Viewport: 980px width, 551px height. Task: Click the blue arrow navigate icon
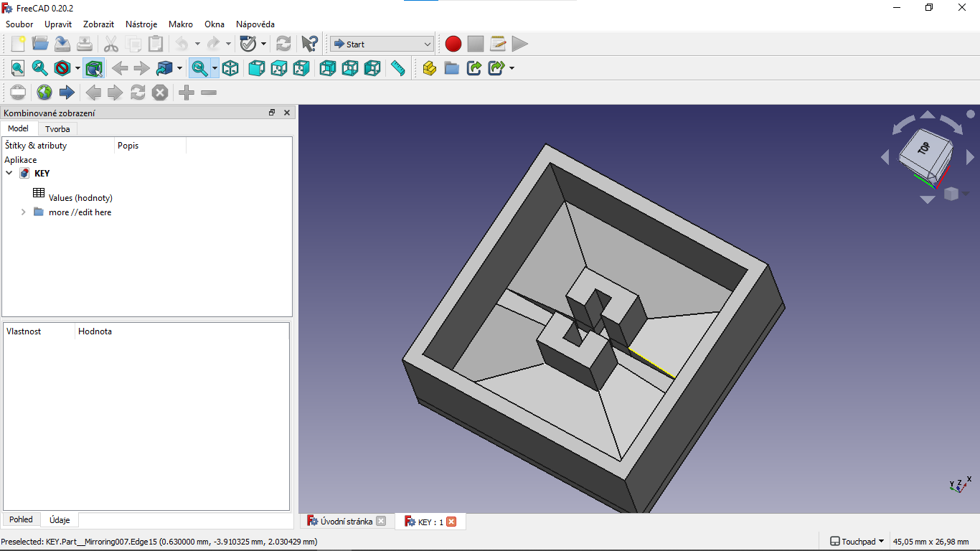(x=67, y=93)
